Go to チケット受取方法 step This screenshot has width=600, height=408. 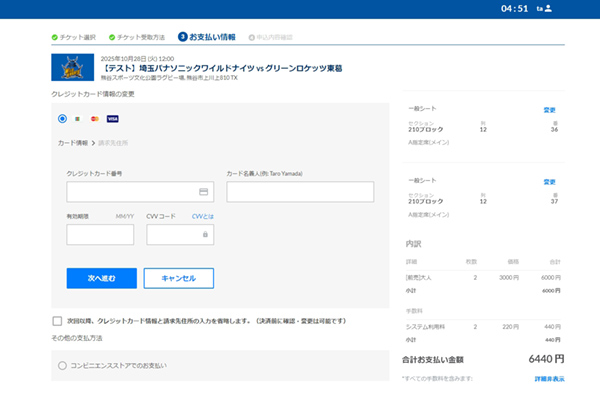[137, 37]
